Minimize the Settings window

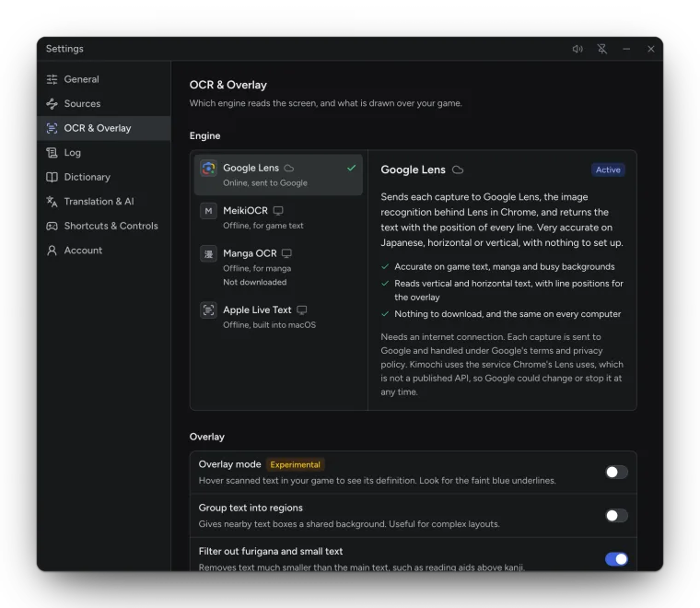point(626,49)
